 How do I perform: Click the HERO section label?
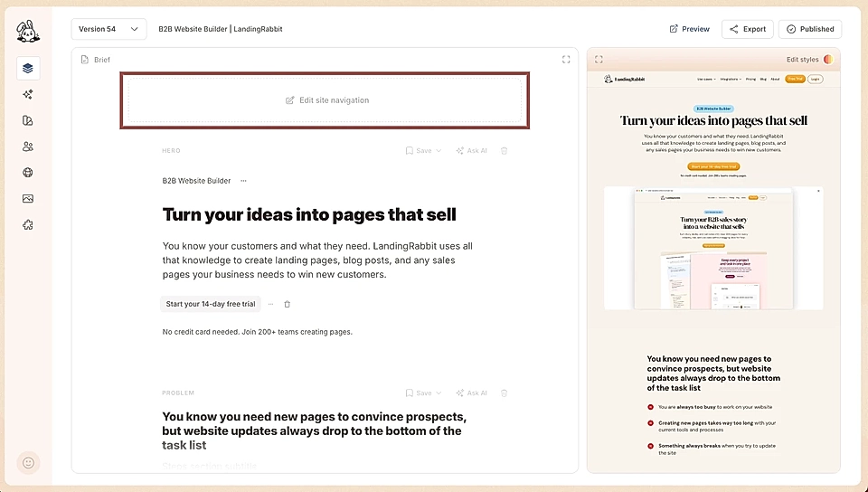click(171, 150)
